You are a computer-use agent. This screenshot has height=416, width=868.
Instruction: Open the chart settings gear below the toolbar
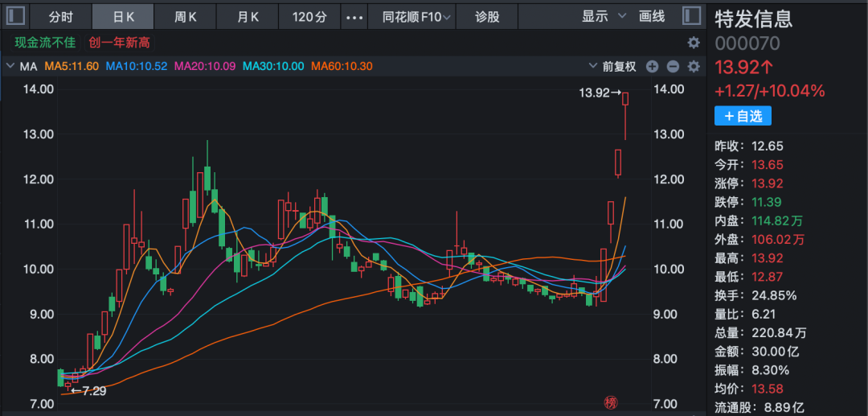(693, 43)
